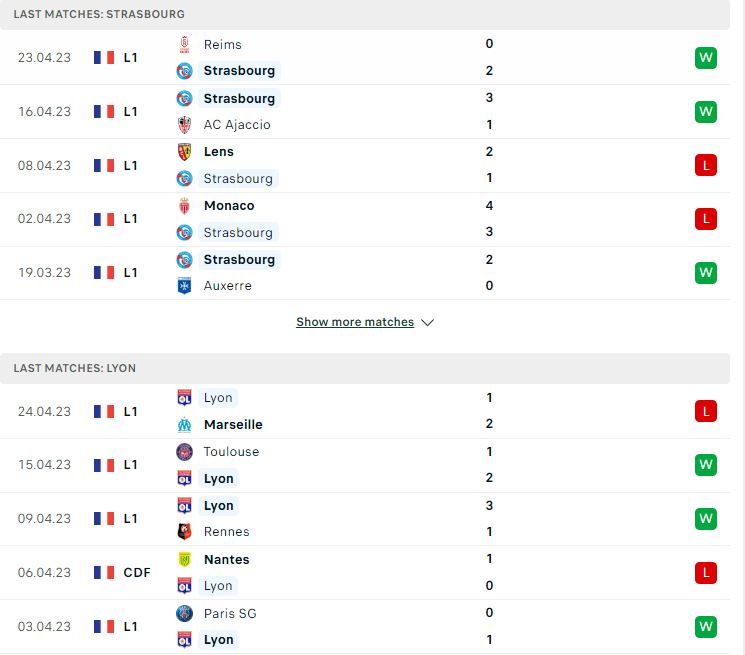Click green W badge for Reims match
This screenshot has width=745, height=655.
coord(706,58)
